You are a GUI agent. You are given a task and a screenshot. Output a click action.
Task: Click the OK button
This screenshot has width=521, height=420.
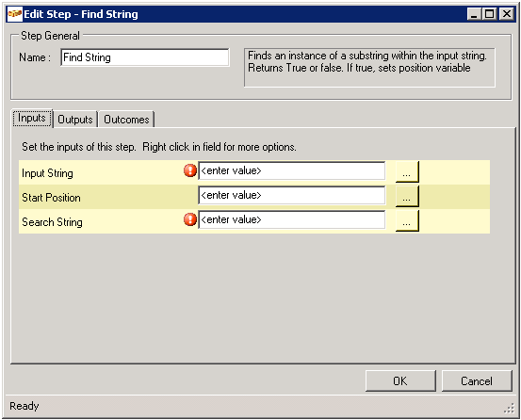pos(400,380)
